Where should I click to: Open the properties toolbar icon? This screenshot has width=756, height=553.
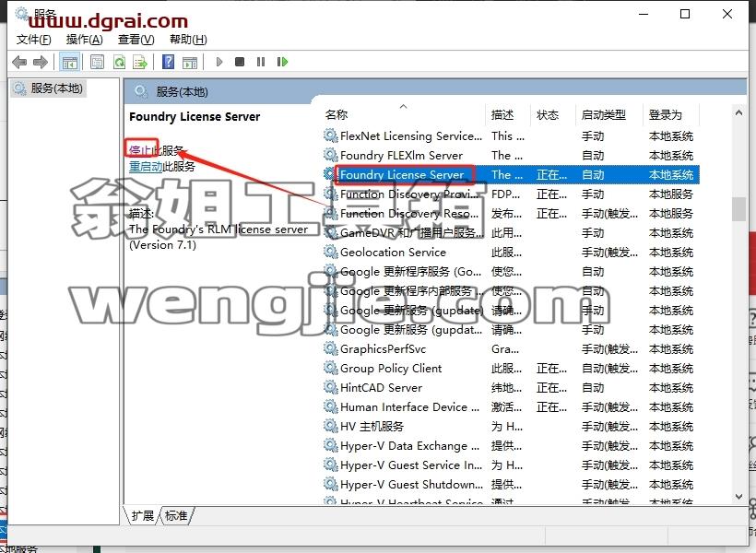click(x=98, y=62)
